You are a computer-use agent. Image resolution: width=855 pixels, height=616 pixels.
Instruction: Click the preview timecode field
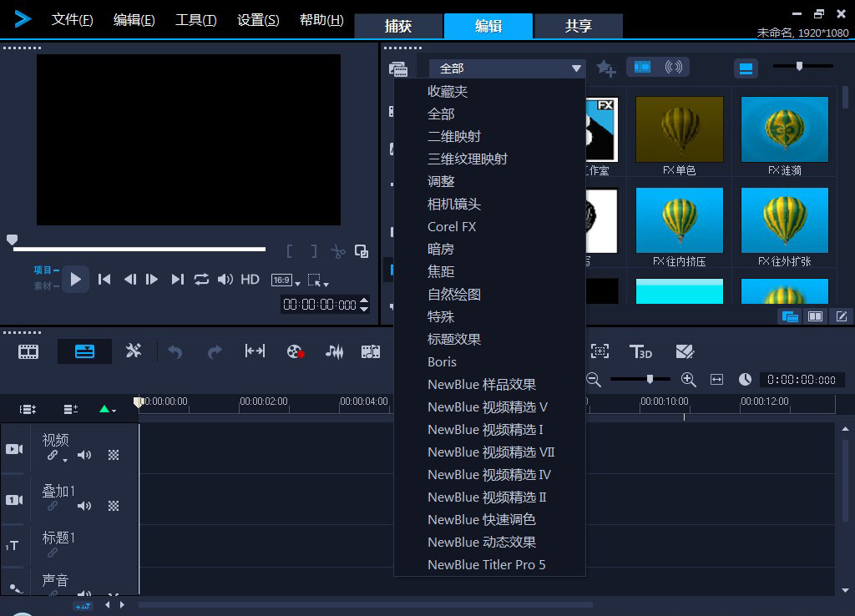320,305
